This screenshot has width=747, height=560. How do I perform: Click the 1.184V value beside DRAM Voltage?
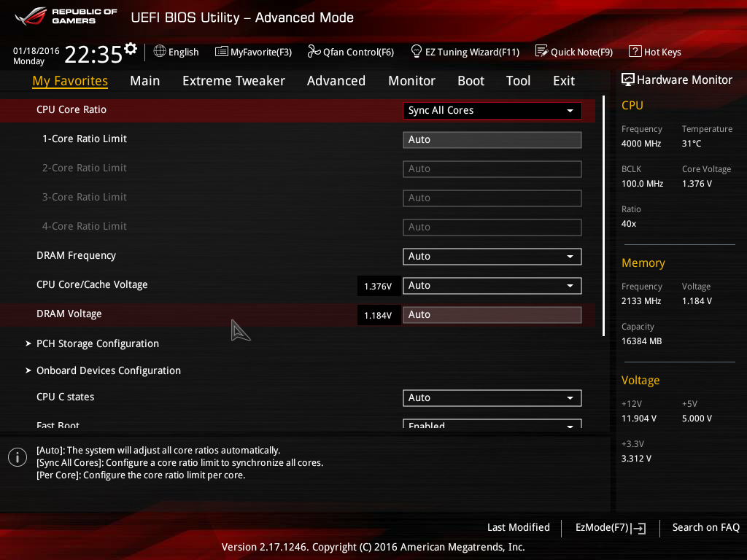[x=378, y=315]
